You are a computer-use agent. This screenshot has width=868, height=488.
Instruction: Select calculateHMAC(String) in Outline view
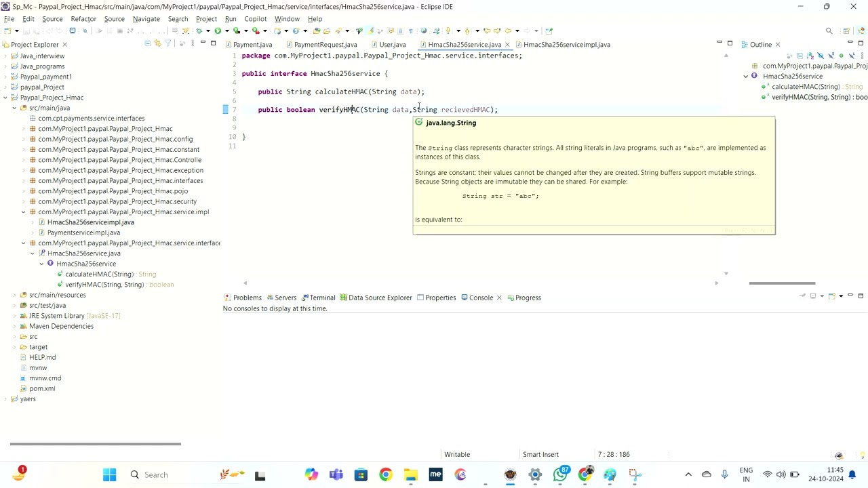point(806,87)
